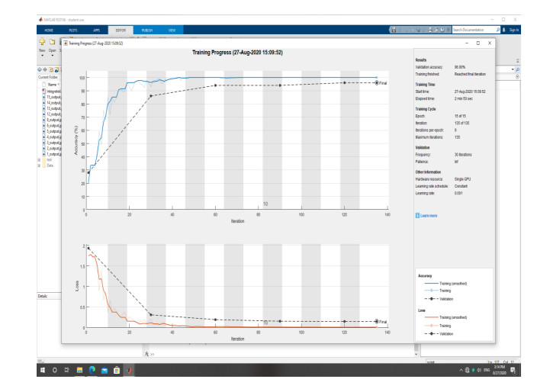Expand the address path dropdown arrow
This screenshot has height=392, width=550.
click(x=513, y=69)
